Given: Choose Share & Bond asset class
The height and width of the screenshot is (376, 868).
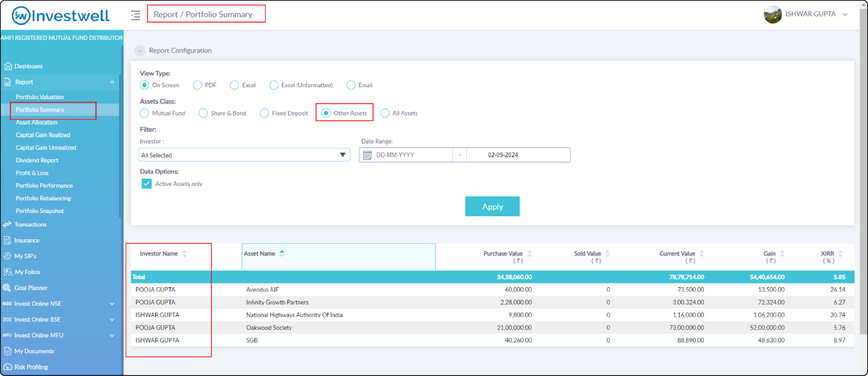Looking at the screenshot, I should (203, 113).
